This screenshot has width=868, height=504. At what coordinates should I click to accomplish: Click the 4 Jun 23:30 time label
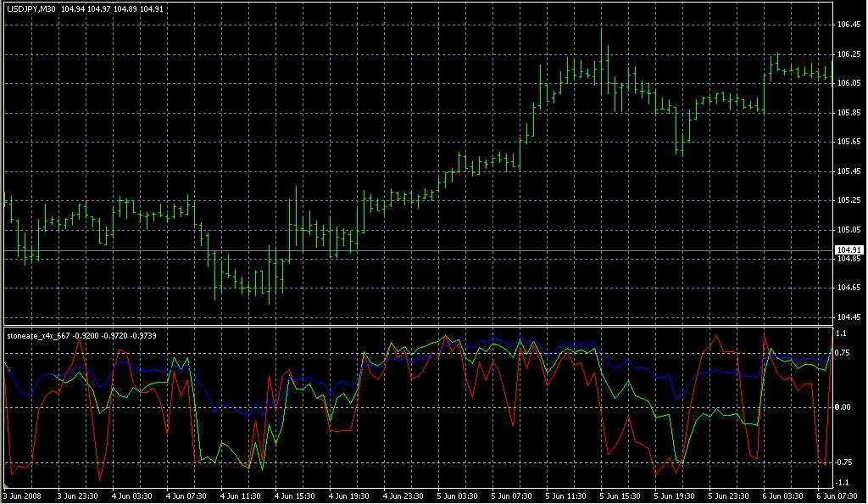(404, 496)
